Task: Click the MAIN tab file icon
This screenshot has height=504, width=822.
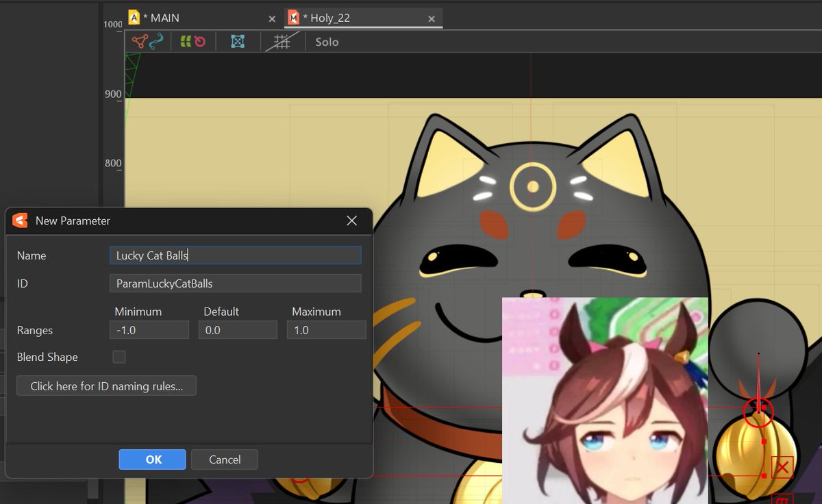Action: [x=134, y=18]
